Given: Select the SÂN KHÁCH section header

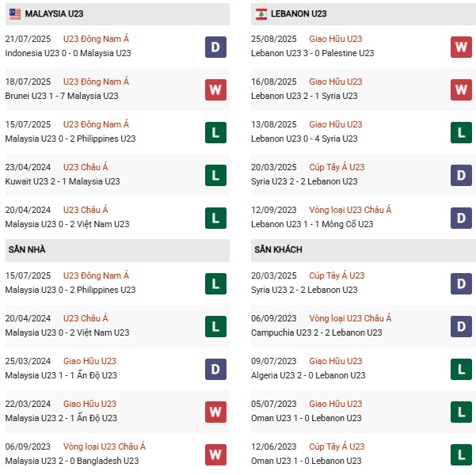Looking at the screenshot, I should click(278, 249).
